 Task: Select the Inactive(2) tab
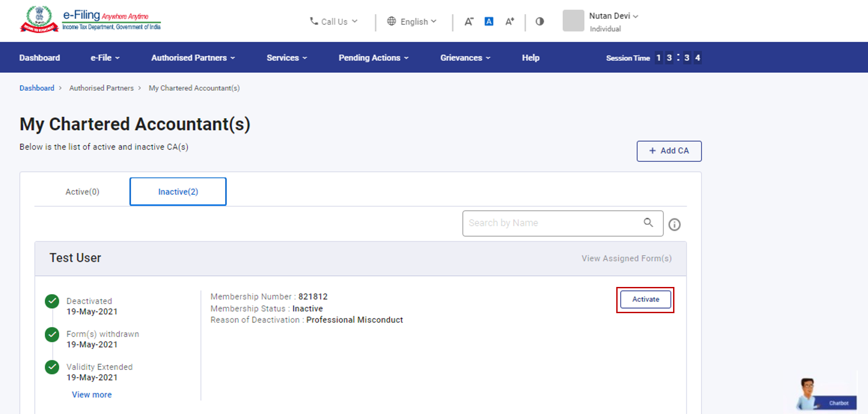click(178, 192)
